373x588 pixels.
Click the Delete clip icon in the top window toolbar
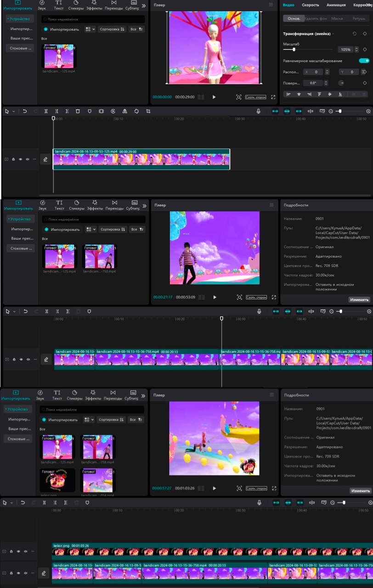tap(78, 111)
